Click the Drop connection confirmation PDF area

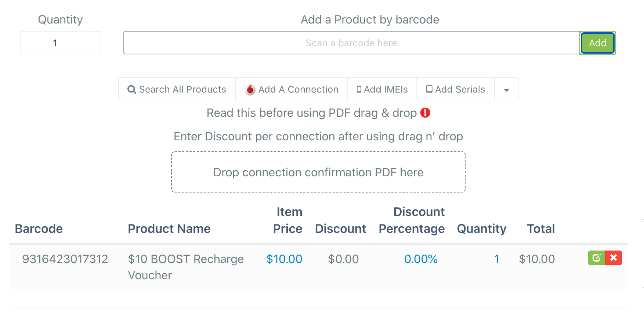(318, 172)
